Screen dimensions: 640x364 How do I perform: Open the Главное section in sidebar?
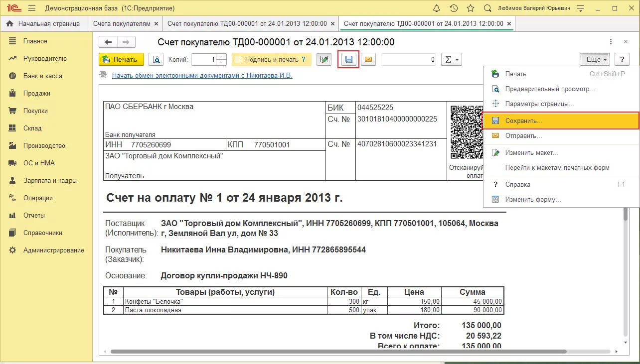(x=46, y=41)
